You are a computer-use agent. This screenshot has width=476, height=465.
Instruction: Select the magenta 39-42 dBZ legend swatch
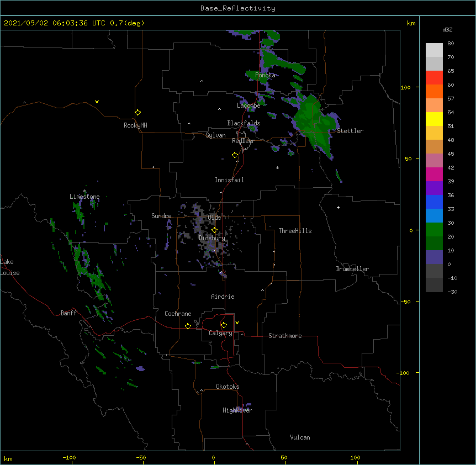click(434, 174)
